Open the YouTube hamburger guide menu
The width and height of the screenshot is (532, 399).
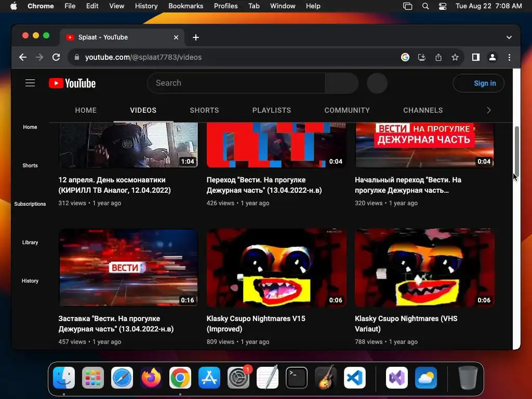pyautogui.click(x=30, y=83)
